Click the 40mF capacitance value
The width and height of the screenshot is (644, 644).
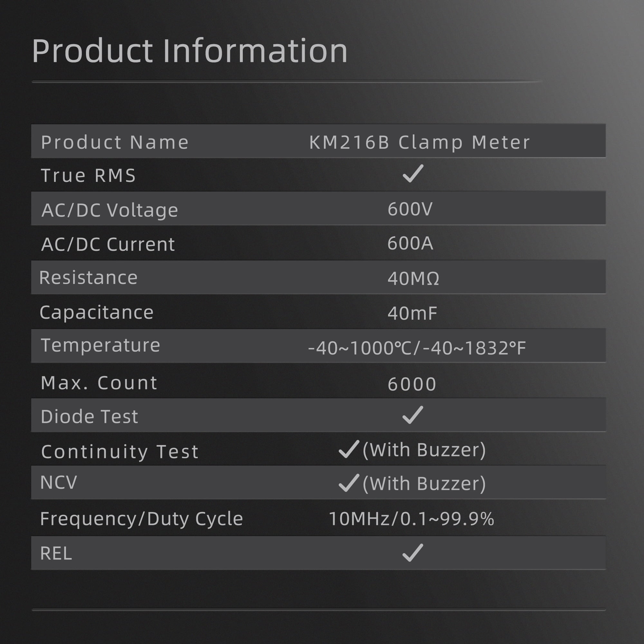[412, 313]
